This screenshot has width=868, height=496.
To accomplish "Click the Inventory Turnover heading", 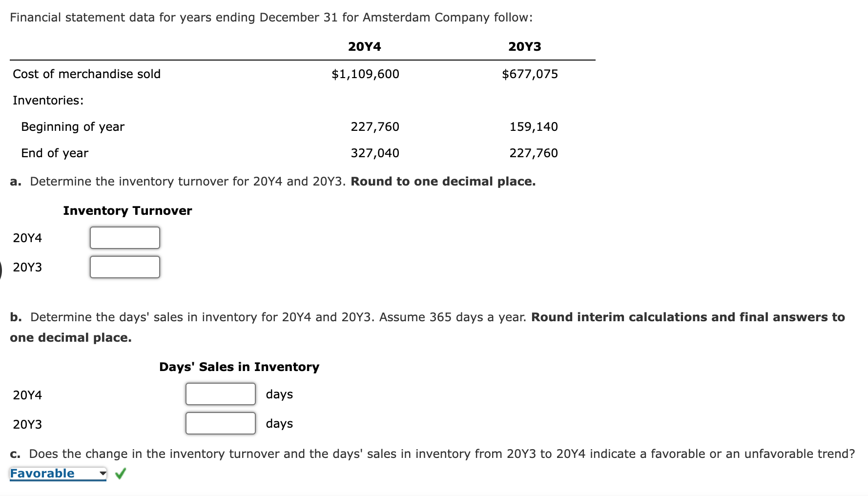I will point(127,210).
